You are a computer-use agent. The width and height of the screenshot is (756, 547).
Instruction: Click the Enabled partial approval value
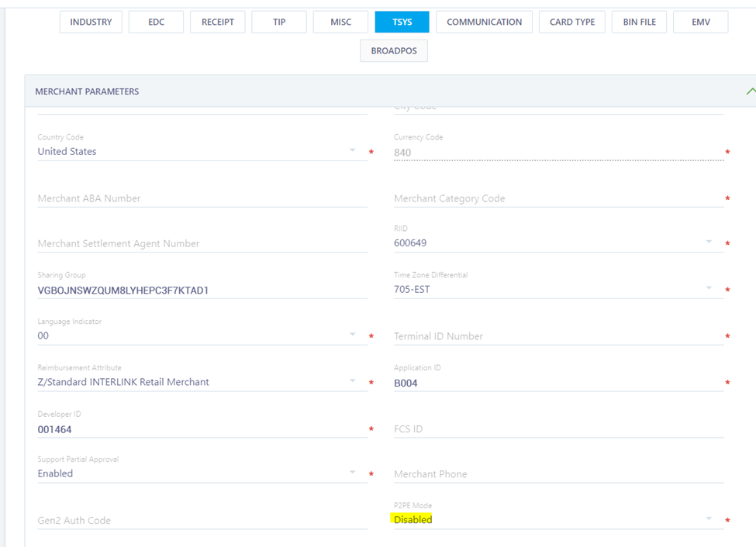tap(56, 473)
